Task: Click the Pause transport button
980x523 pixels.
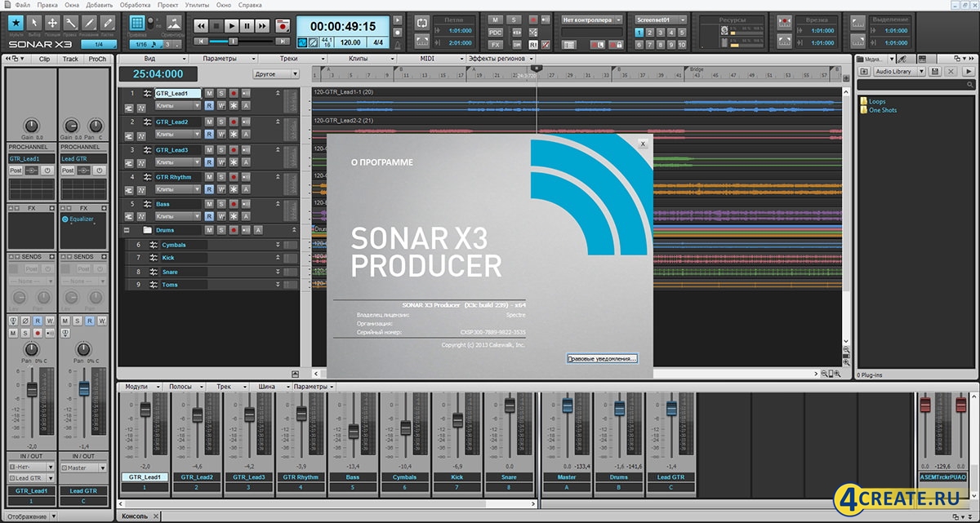Action: coord(247,26)
